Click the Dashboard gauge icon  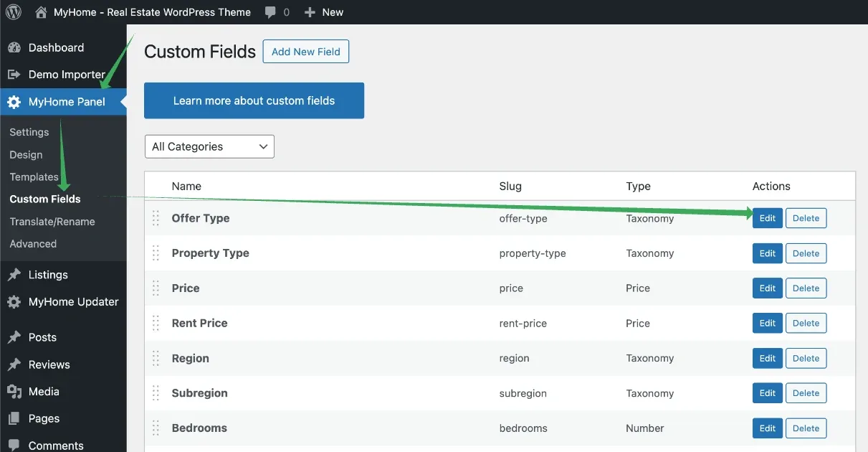point(14,47)
